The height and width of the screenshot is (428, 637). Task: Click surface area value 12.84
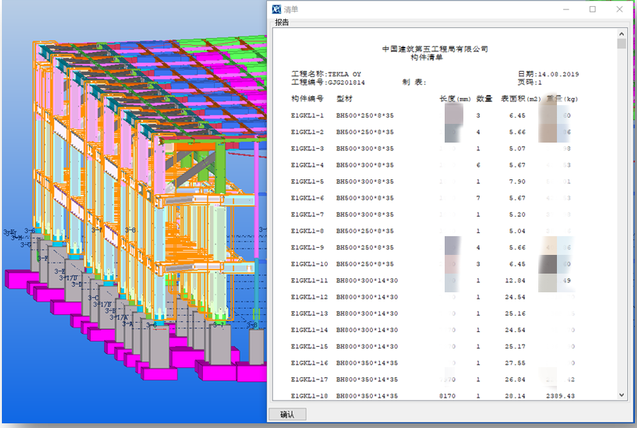[x=515, y=281]
